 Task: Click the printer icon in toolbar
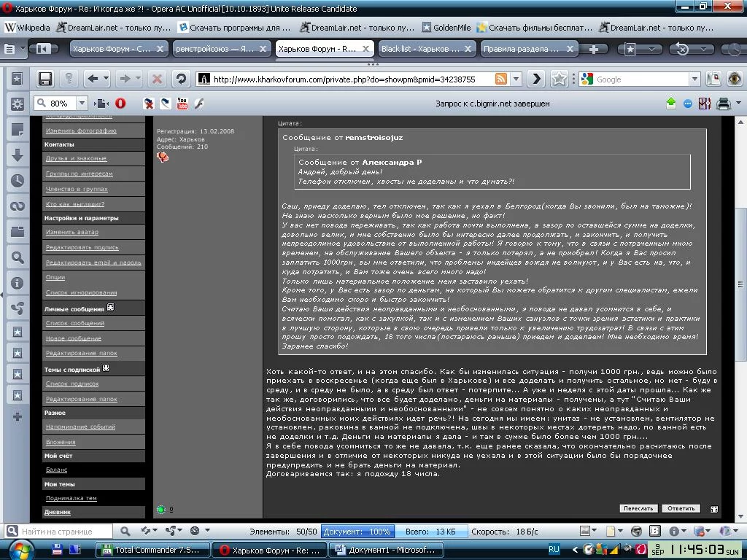pos(723,104)
